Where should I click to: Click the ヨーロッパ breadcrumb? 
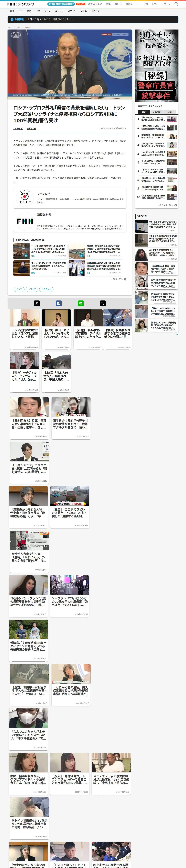(29, 27)
